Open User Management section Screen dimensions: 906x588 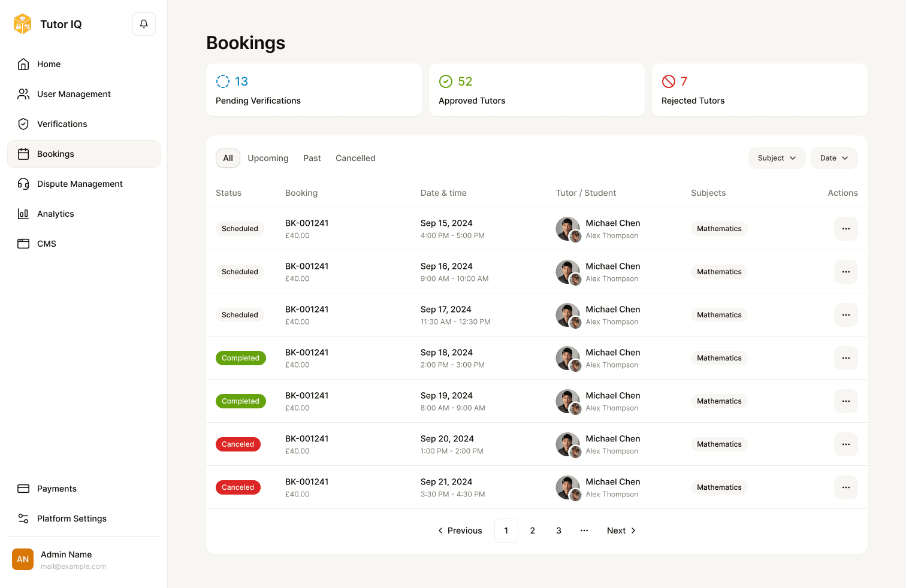pyautogui.click(x=84, y=94)
